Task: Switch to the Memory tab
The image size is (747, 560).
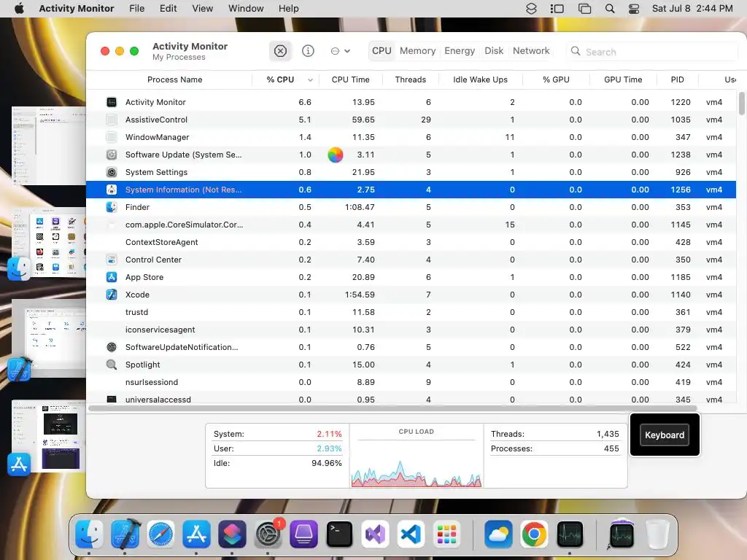Action: pyautogui.click(x=417, y=51)
